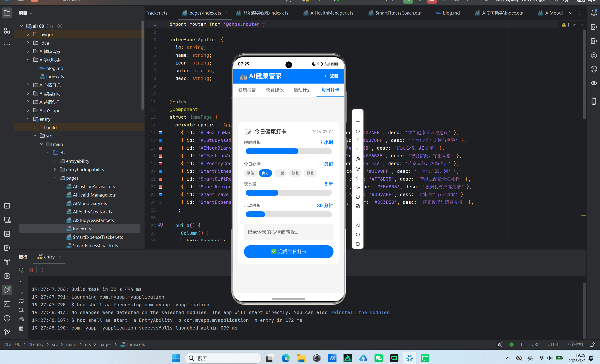The width and height of the screenshot is (600, 364).
Task: Open the device manager phone icon
Action: click(x=594, y=101)
